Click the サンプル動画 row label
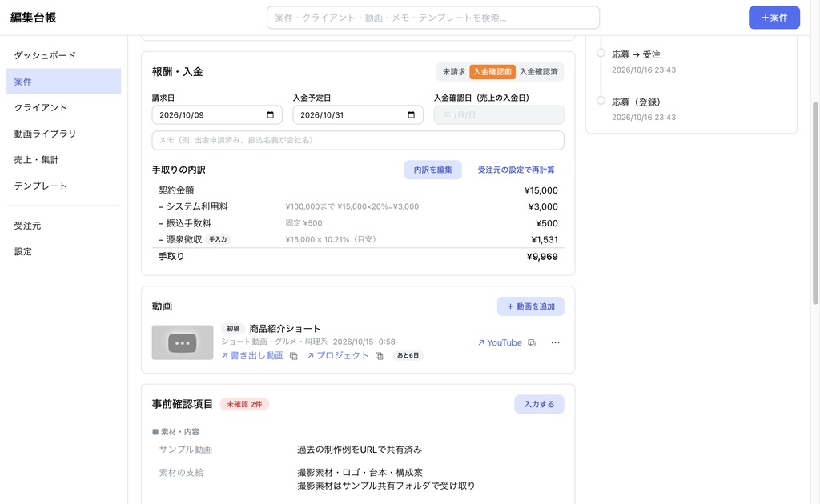This screenshot has height=504, width=820. (186, 450)
